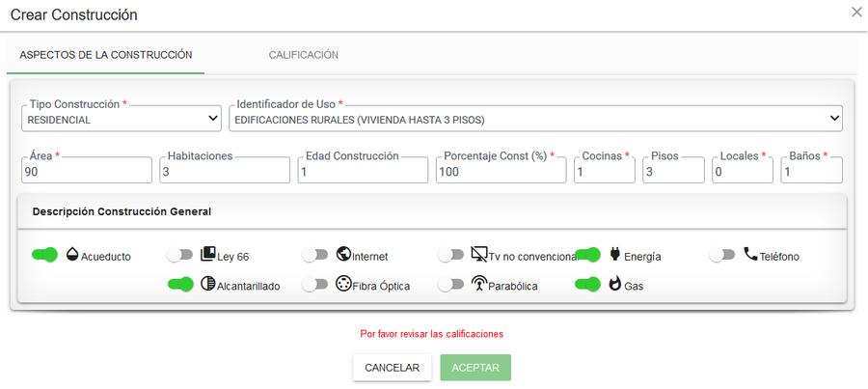The height and width of the screenshot is (389, 868).
Task: Enable the Fibra Óptica toggle
Action: click(x=315, y=285)
